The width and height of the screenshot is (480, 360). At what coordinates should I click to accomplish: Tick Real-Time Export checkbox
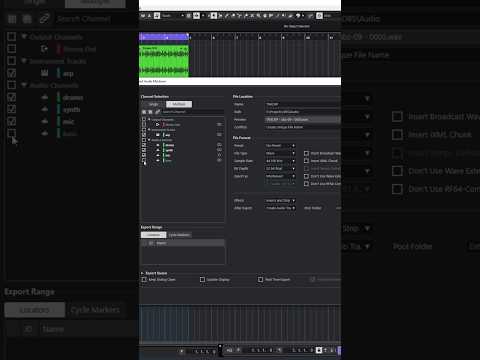click(x=261, y=279)
